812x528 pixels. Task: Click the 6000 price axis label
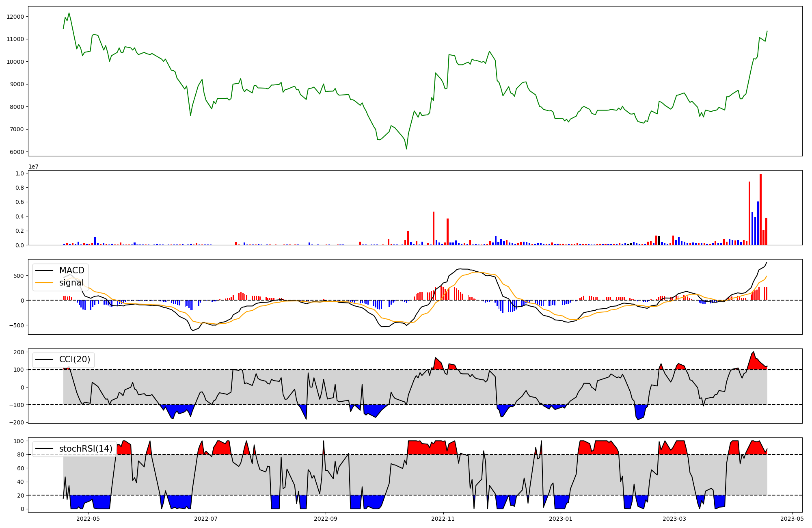pos(17,152)
